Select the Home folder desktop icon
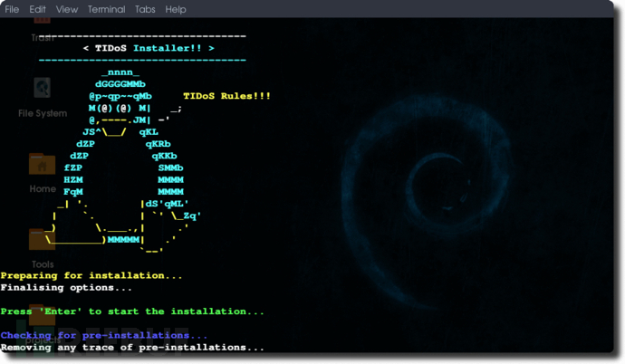Image resolution: width=625 pixels, height=364 pixels. pyautogui.click(x=43, y=173)
